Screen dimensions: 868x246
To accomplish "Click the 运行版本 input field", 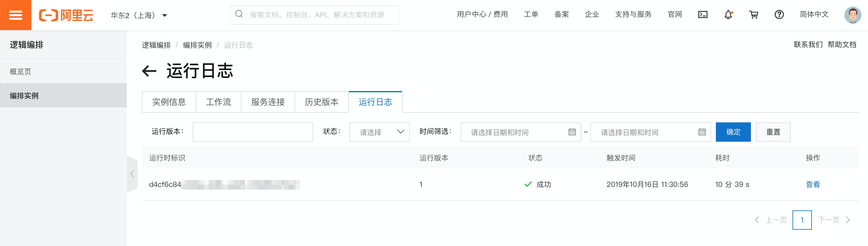I will click(x=253, y=132).
